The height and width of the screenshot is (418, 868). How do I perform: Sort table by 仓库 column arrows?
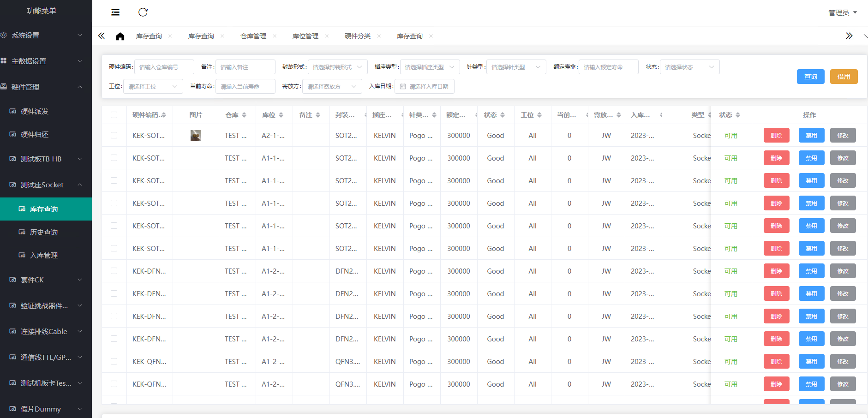[244, 115]
